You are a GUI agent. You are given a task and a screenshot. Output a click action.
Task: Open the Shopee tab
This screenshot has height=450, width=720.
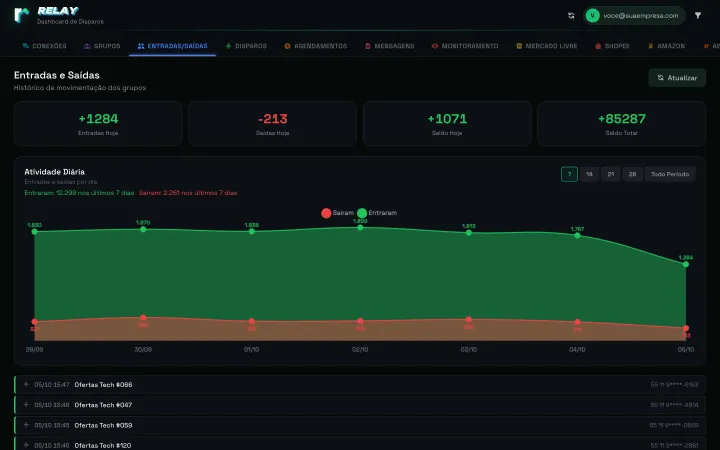coord(612,46)
